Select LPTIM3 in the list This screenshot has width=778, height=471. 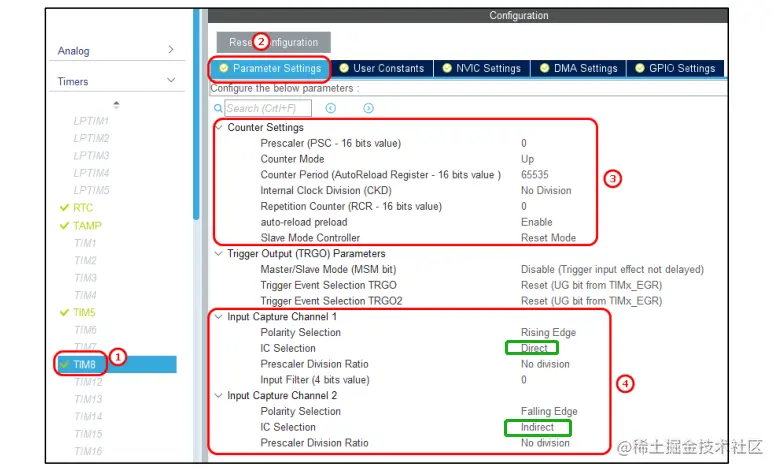point(91,156)
